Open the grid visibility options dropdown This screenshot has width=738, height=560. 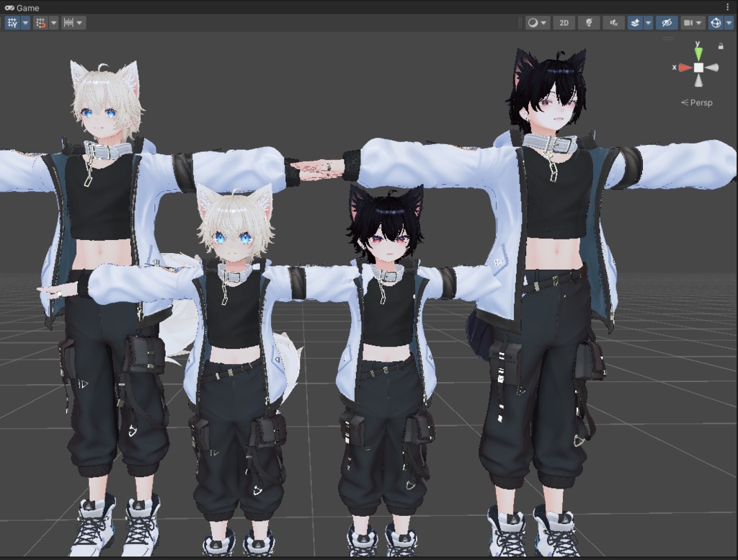[25, 22]
